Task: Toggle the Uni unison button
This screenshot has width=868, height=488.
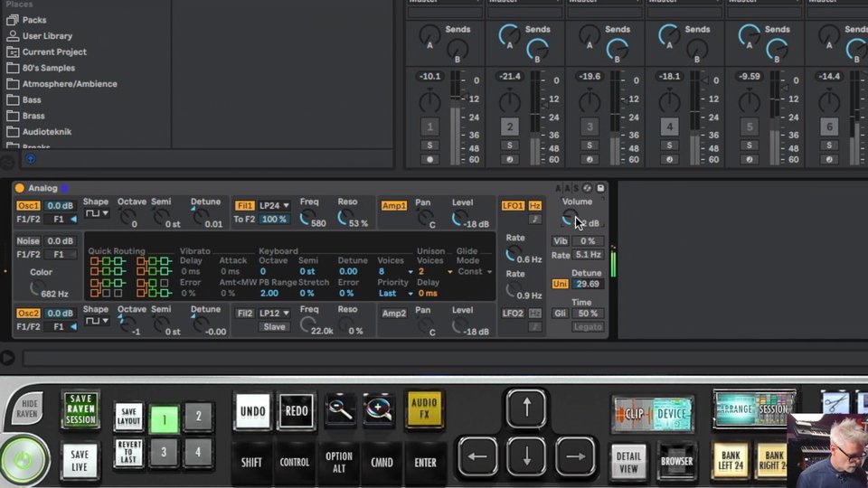Action: click(x=560, y=284)
